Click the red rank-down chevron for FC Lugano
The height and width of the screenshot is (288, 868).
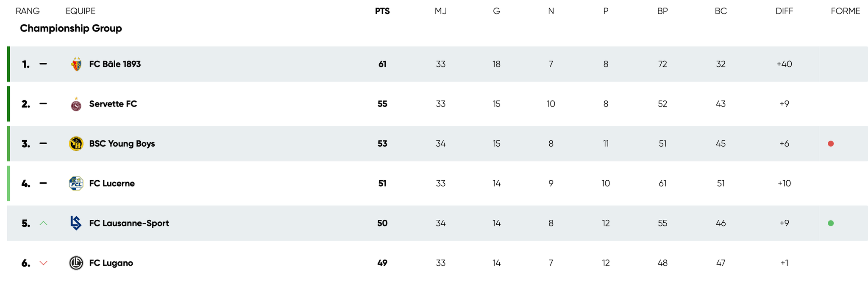44,263
